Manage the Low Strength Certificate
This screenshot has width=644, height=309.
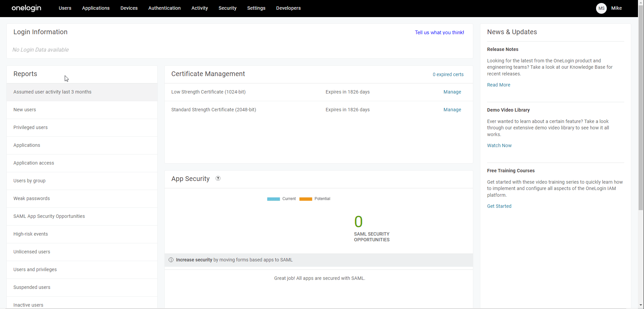click(452, 92)
